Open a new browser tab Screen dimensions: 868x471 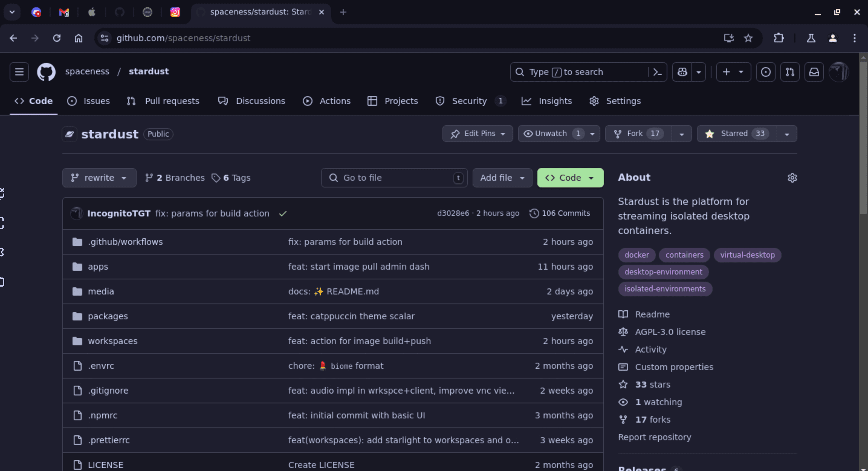[343, 12]
